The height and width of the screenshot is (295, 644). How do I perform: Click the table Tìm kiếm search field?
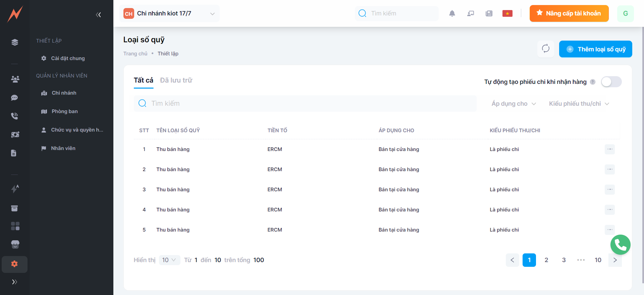[305, 103]
